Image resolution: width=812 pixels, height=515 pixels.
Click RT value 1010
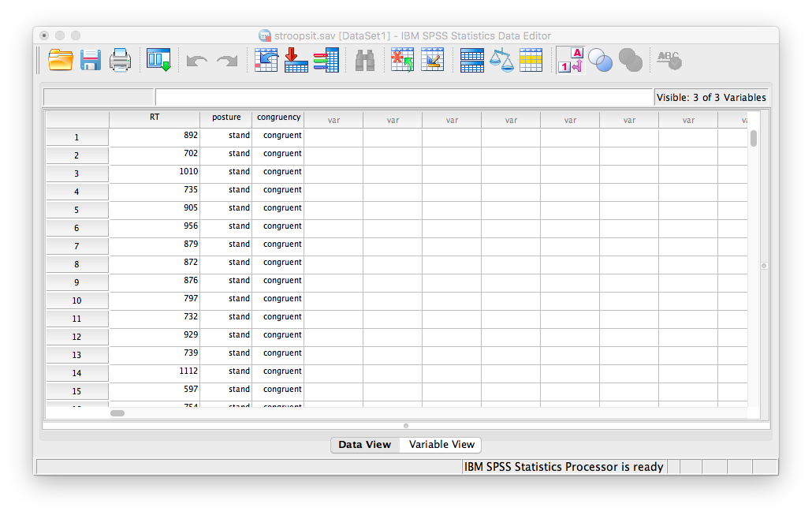point(188,171)
